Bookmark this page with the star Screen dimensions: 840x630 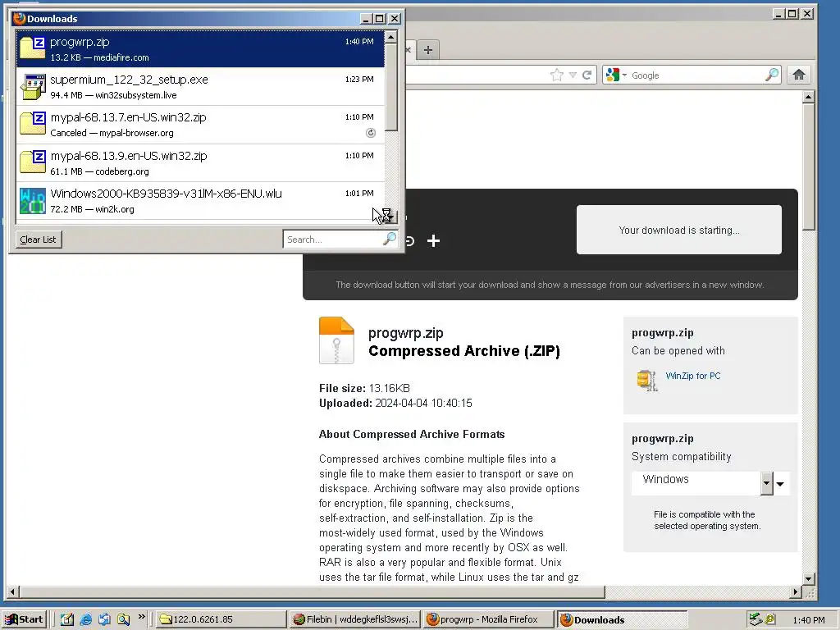tap(557, 75)
